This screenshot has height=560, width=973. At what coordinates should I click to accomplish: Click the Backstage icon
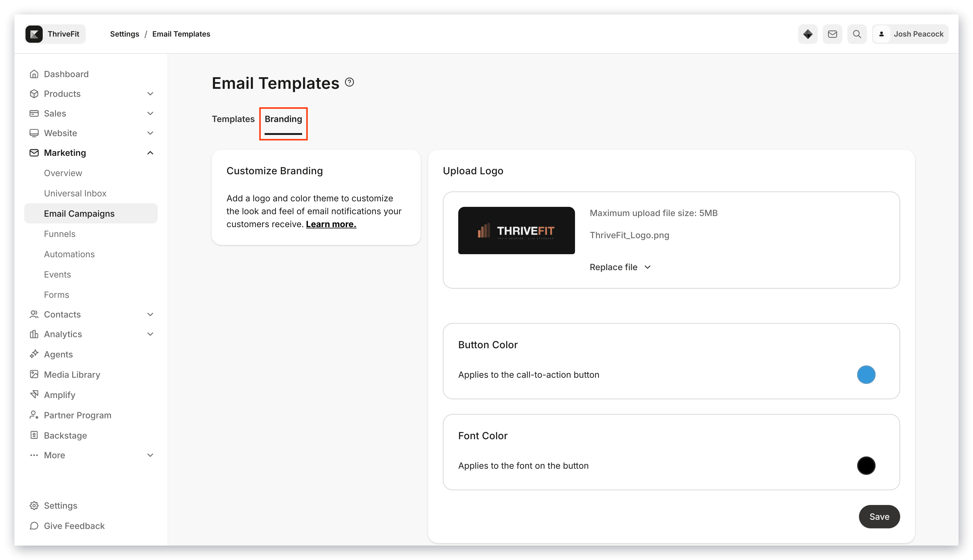point(34,435)
